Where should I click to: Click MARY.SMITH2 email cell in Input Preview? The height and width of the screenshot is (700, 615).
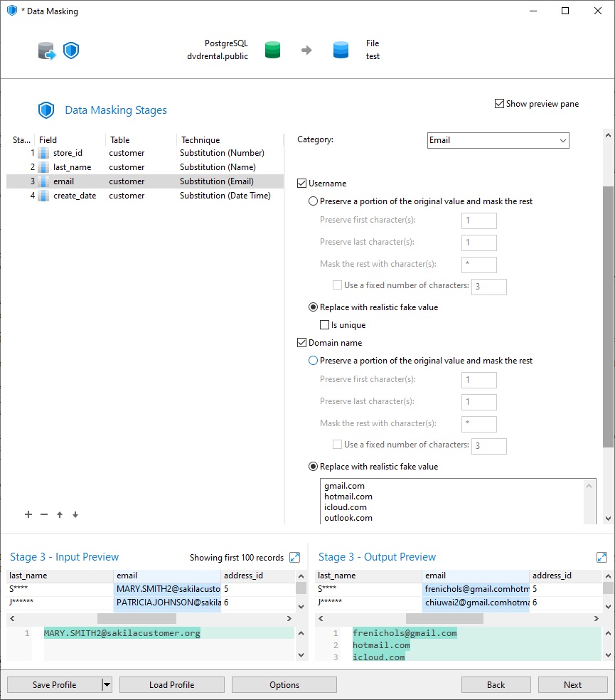(167, 589)
